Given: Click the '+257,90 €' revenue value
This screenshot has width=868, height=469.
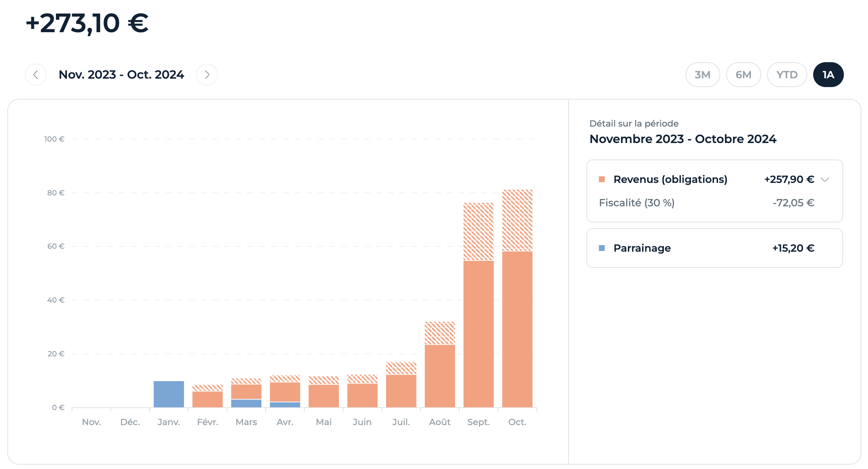Looking at the screenshot, I should [x=789, y=179].
